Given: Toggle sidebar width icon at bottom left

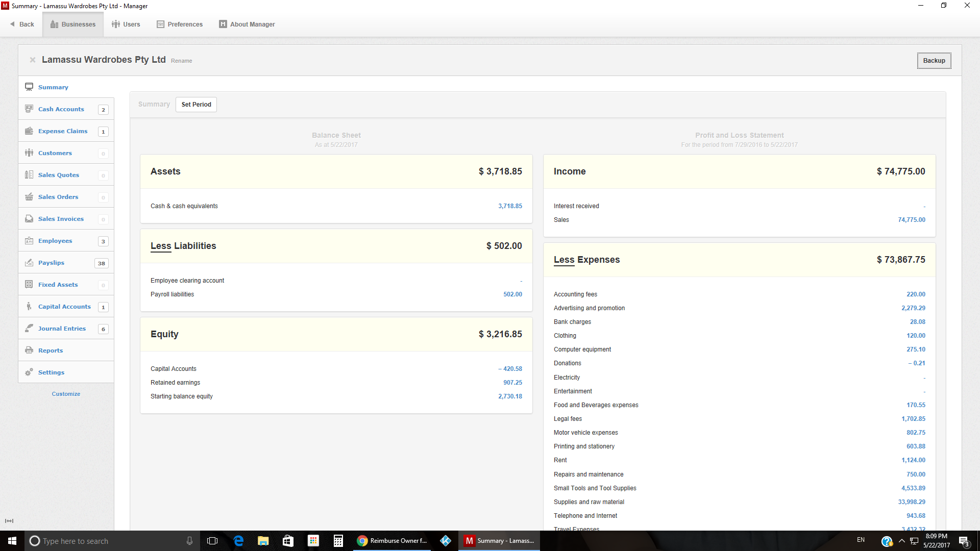Looking at the screenshot, I should pos(9,521).
